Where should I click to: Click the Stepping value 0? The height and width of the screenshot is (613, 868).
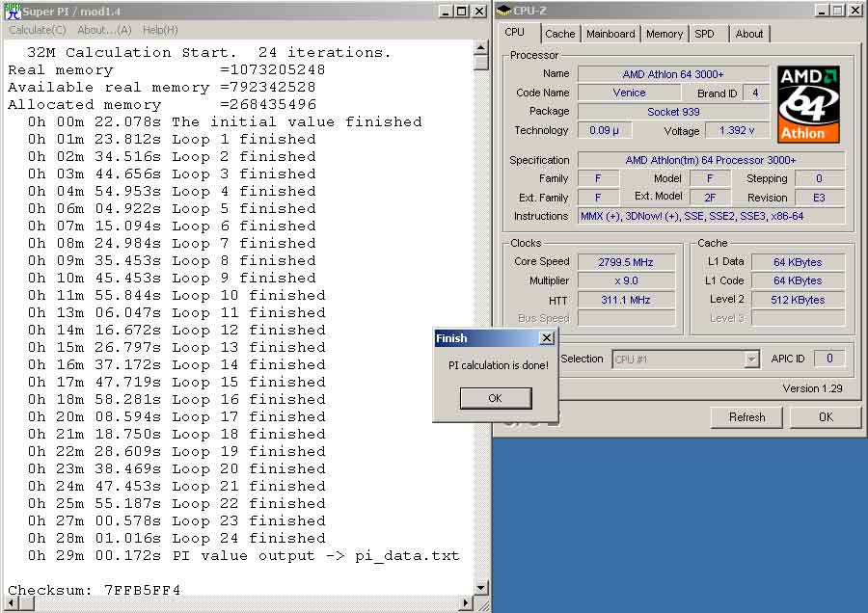click(819, 178)
